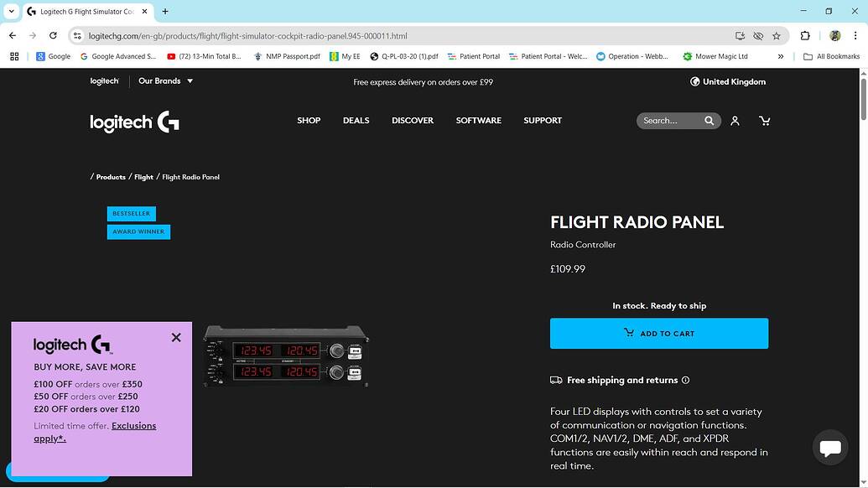
Task: Open the Our Brands dropdown
Action: click(165, 80)
